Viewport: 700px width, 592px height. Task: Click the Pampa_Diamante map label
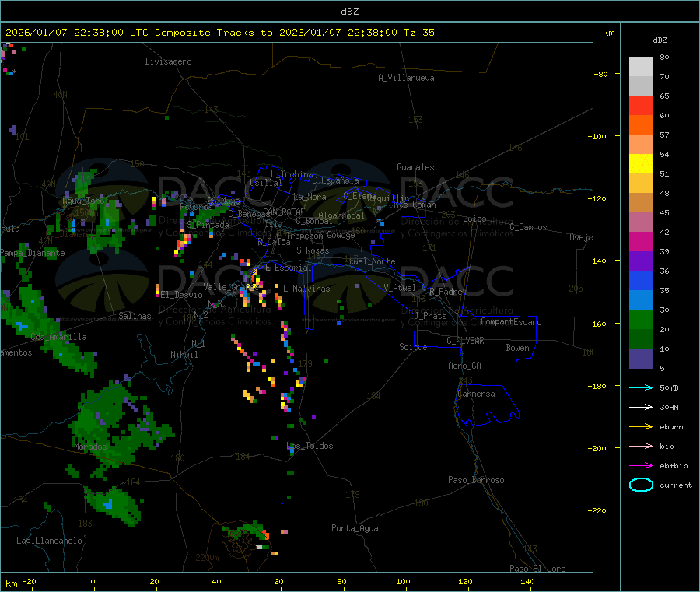coord(33,253)
